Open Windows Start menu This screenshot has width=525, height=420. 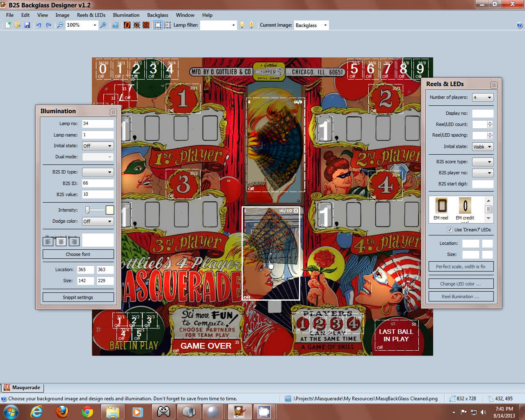click(x=11, y=412)
